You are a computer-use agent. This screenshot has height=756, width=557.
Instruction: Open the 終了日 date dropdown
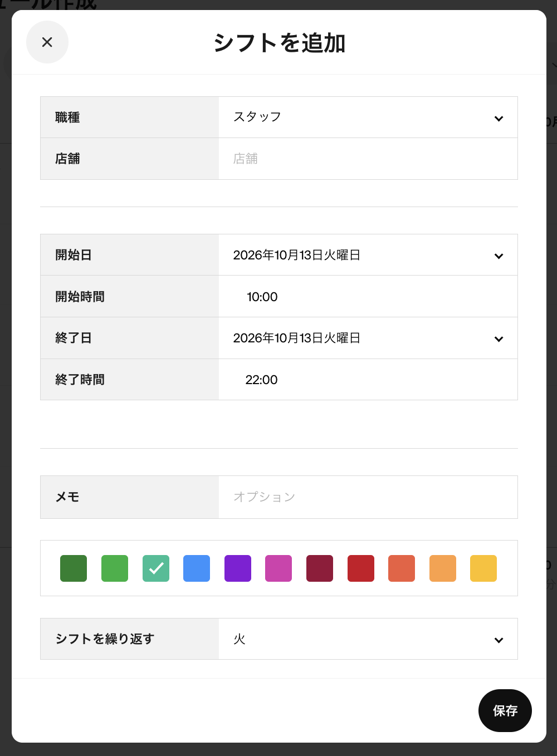pos(368,338)
